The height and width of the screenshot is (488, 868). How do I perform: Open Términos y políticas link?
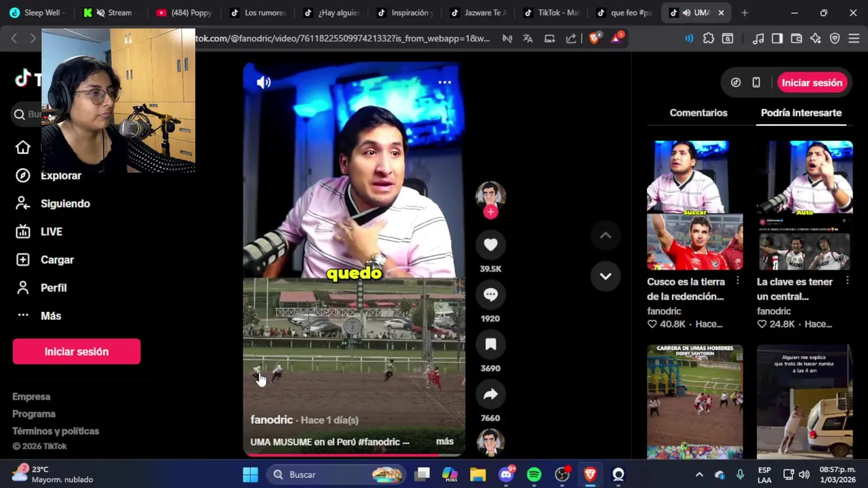tap(56, 431)
